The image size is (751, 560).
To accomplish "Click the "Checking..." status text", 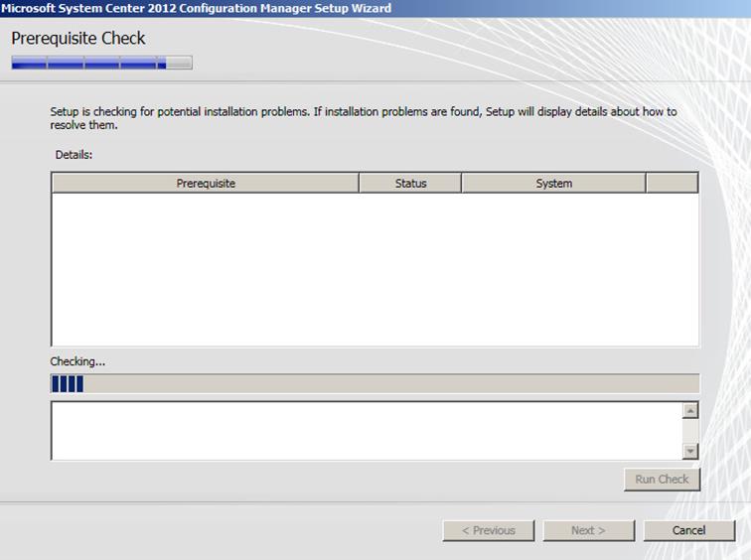I will click(x=77, y=361).
